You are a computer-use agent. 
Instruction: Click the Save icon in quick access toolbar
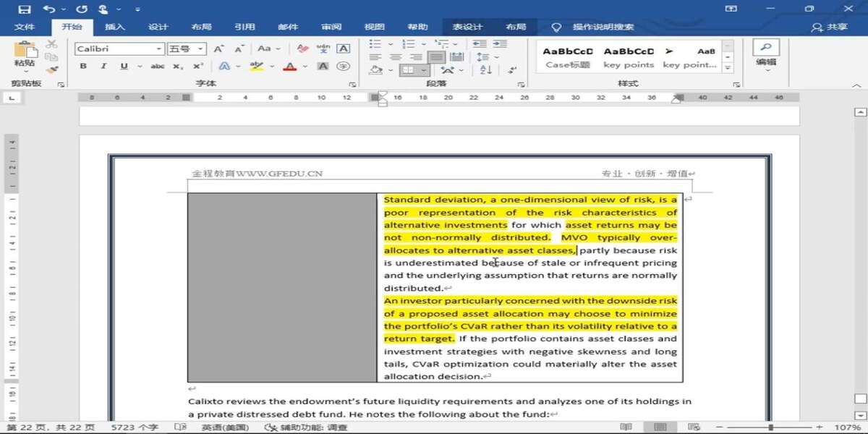pyautogui.click(x=24, y=9)
